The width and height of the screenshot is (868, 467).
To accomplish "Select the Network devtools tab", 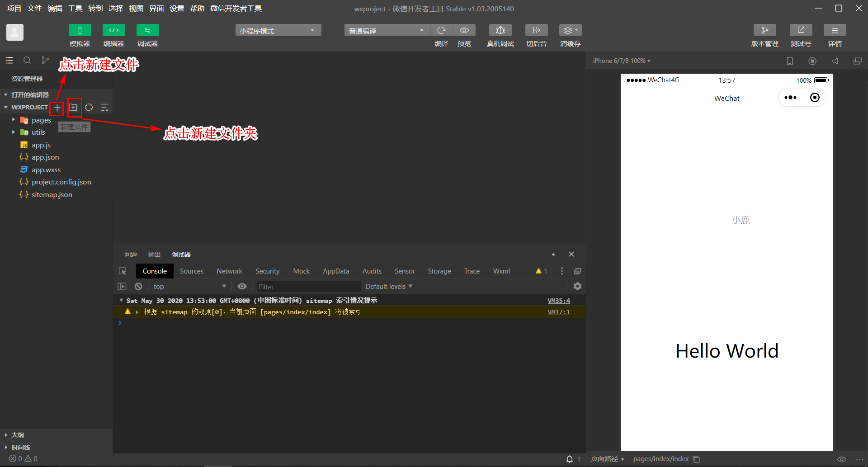I will tap(230, 271).
